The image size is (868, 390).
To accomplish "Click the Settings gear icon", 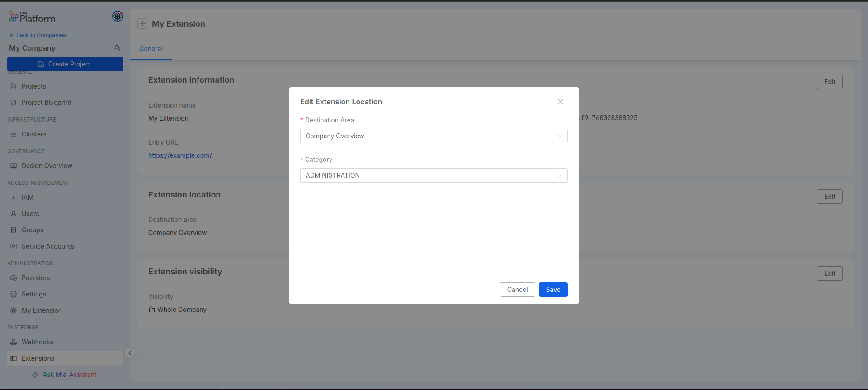I will click(x=14, y=294).
